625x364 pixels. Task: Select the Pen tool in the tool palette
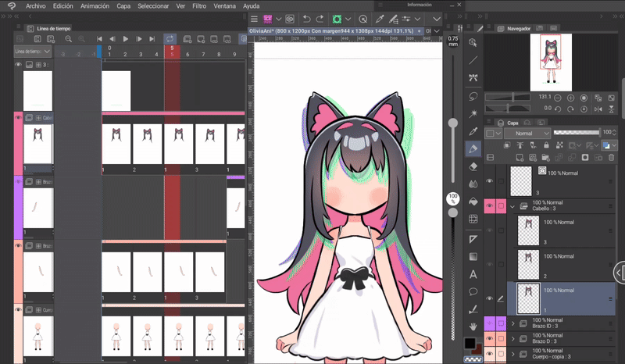click(473, 149)
